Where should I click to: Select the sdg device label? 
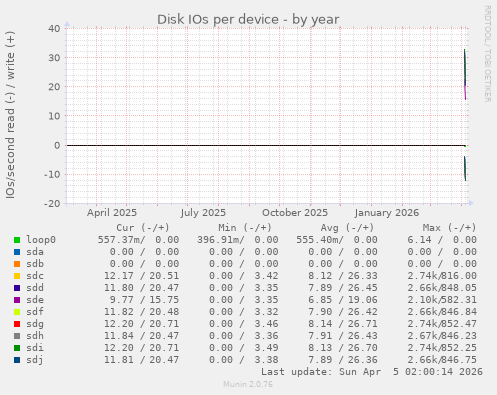35,324
